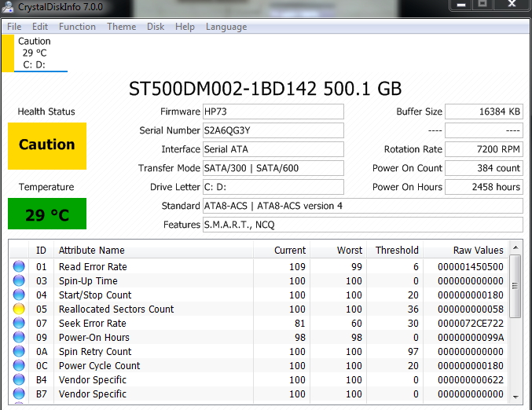Click status orb for Spin-Up Time

coord(19,280)
